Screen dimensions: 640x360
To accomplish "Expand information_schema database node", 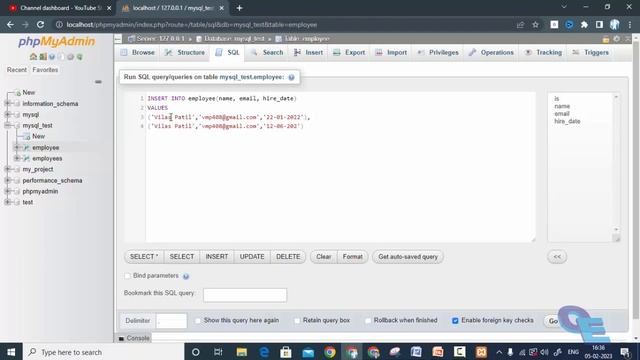I will [x=7, y=104].
